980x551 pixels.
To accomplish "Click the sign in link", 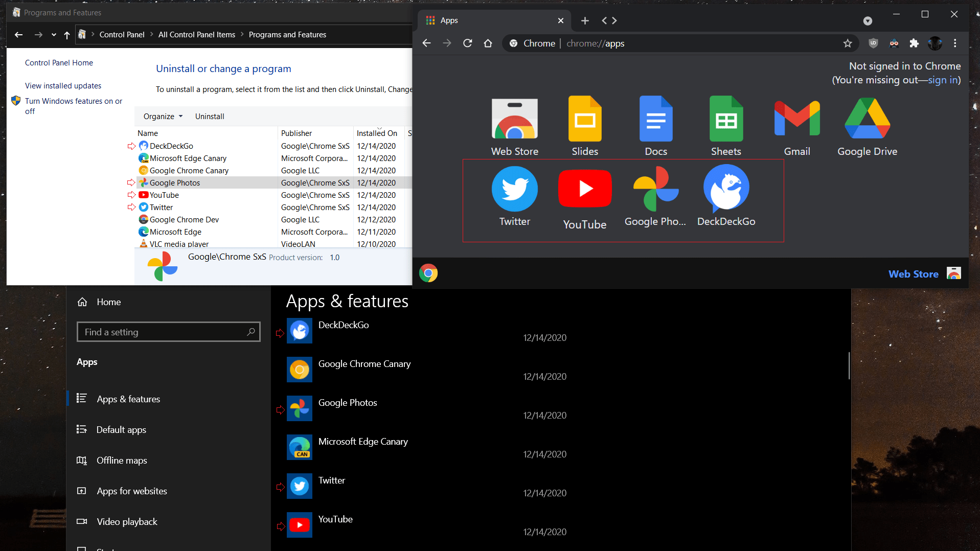I will (942, 80).
